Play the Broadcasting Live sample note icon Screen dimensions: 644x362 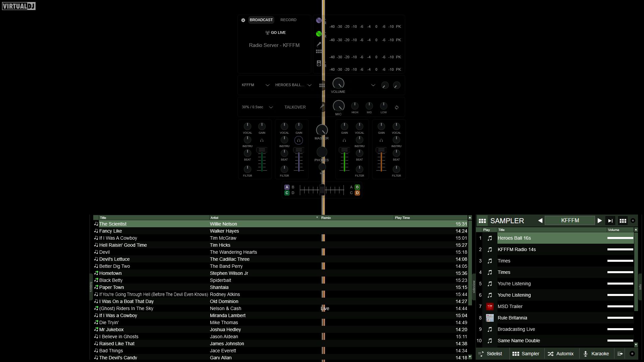[x=490, y=329]
